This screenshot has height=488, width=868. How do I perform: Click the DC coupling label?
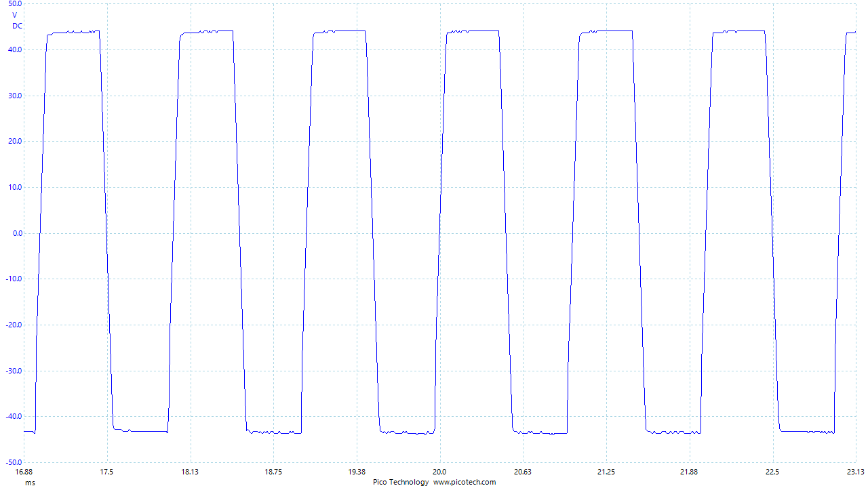coord(17,26)
